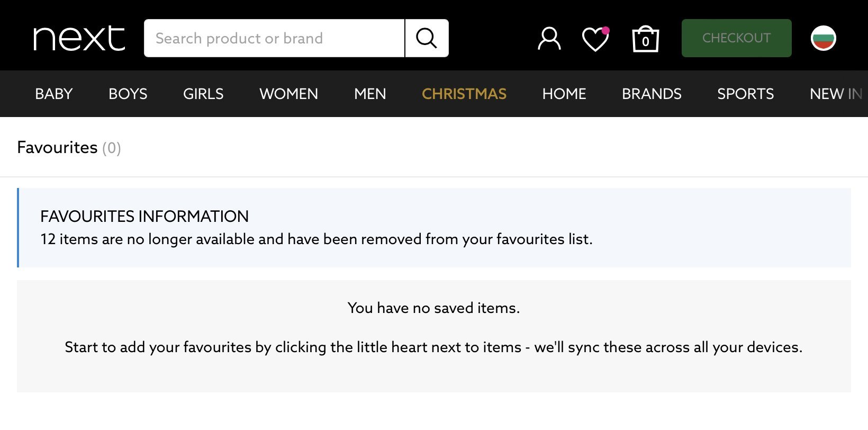Select the Girls menu item

pos(203,94)
